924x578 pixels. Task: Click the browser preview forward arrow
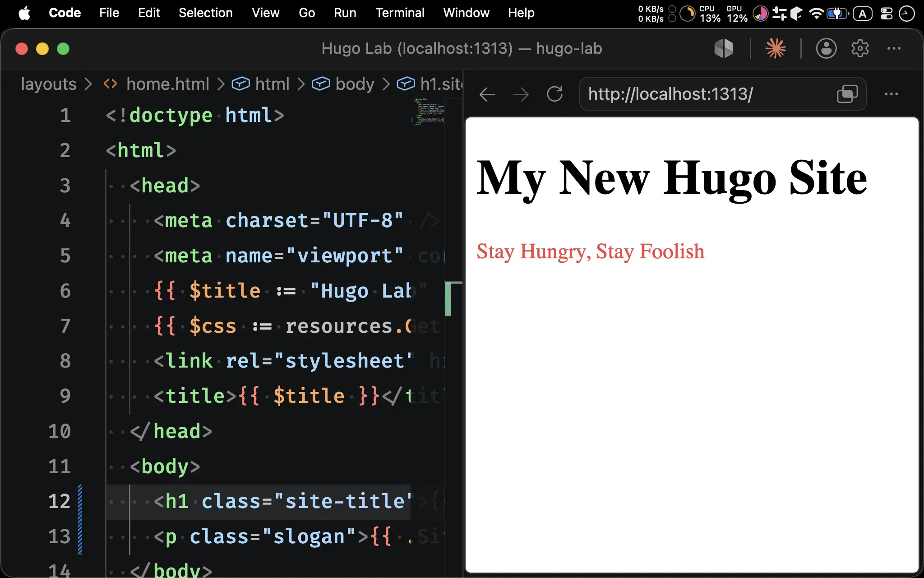(x=521, y=94)
